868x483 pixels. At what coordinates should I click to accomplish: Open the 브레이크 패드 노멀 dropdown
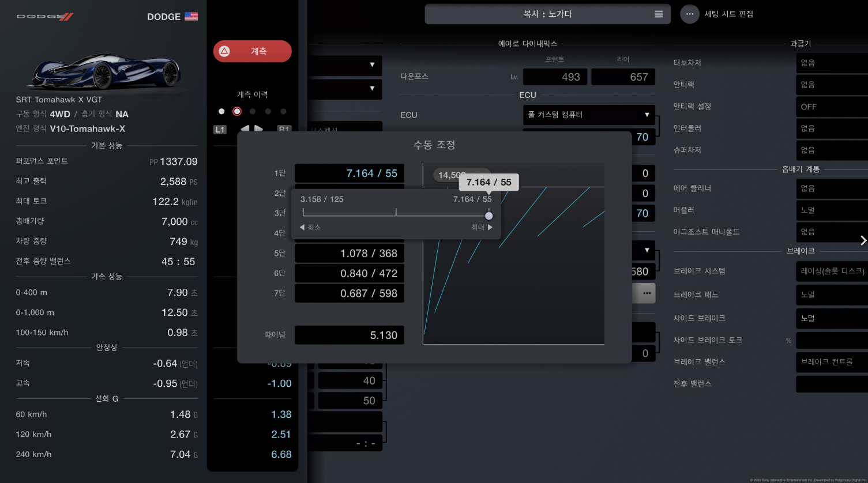pos(832,295)
